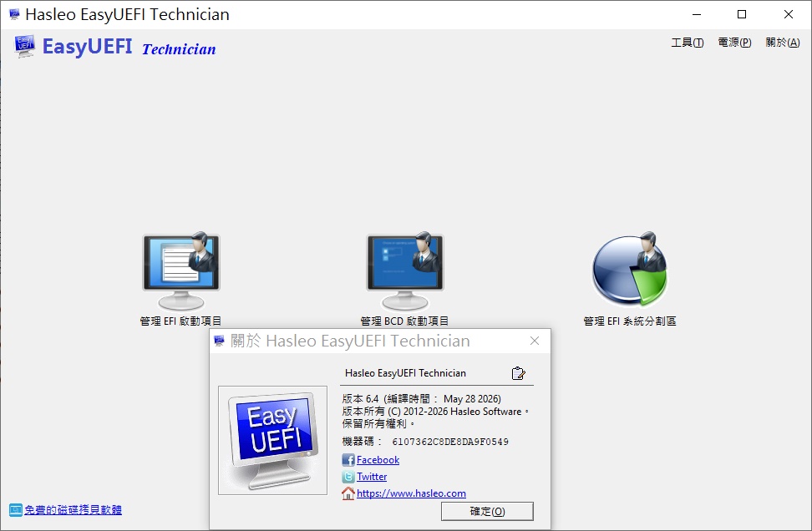
Task: Open the Facebook link
Action: point(378,459)
